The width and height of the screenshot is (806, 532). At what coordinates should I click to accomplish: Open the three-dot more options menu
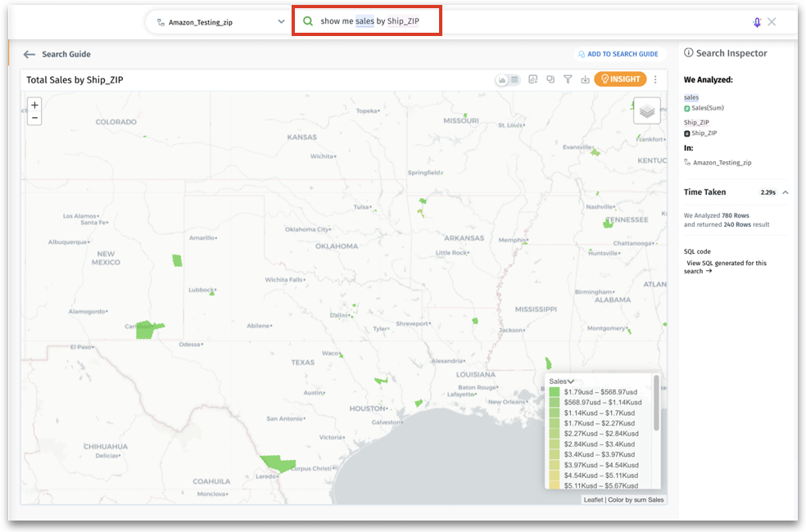tap(655, 79)
